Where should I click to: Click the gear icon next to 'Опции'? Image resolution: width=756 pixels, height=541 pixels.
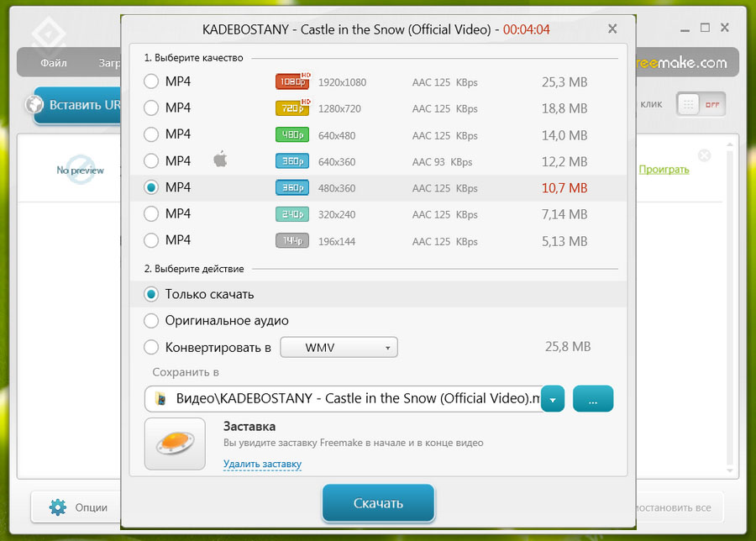click(x=58, y=507)
